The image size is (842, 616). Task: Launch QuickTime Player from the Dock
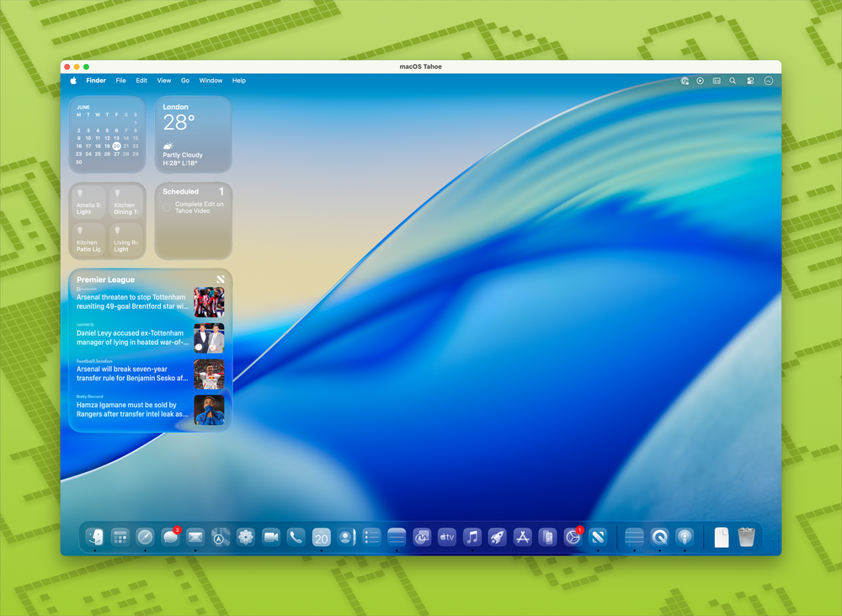[x=659, y=537]
